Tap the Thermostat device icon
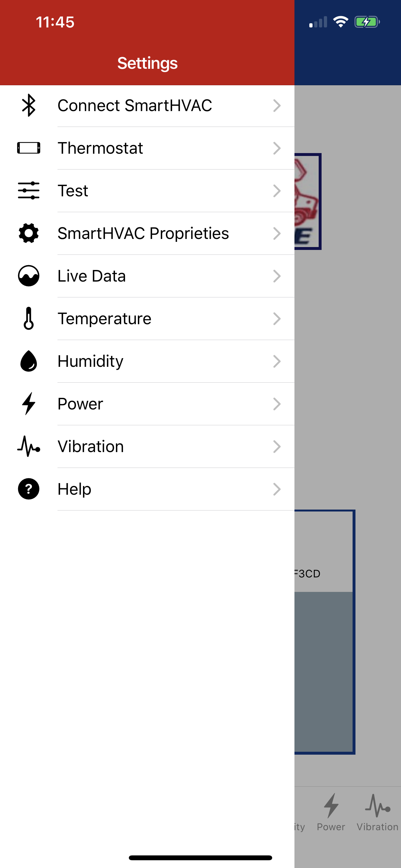Screen dimensions: 401x868 point(29,148)
